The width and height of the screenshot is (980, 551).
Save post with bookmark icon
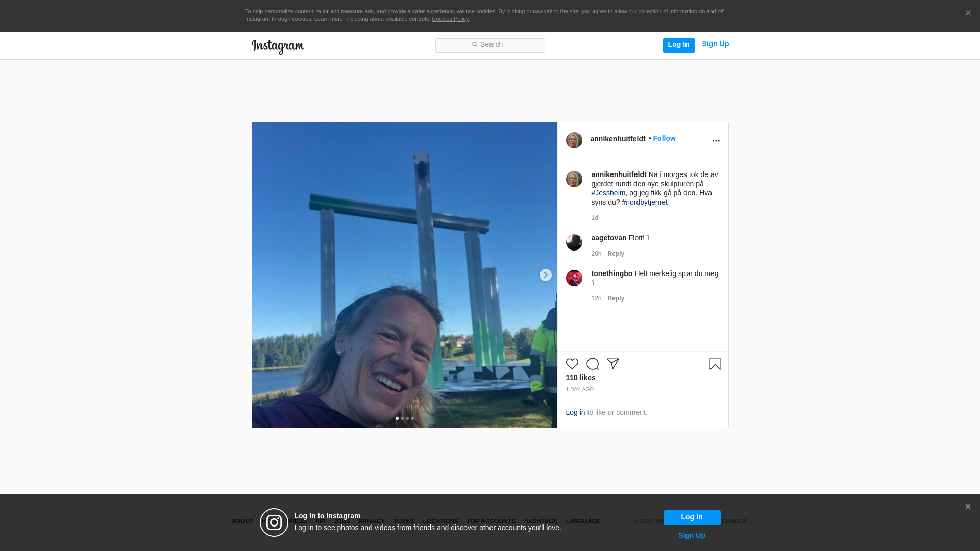715,364
